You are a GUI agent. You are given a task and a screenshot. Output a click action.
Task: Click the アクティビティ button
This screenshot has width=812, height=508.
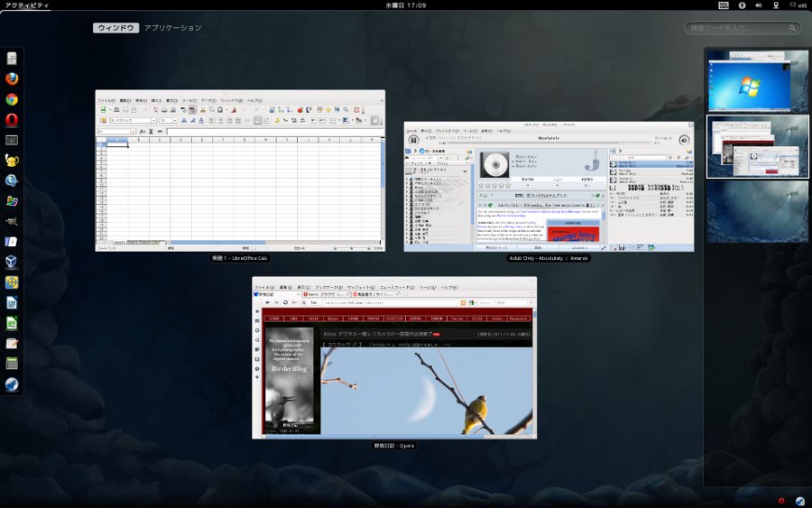coord(27,5)
